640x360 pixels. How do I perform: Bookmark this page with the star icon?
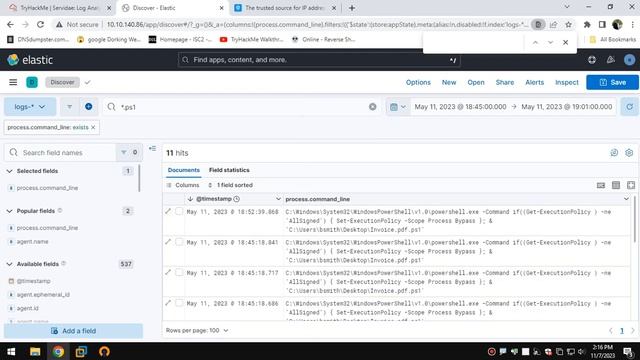(x=568, y=24)
